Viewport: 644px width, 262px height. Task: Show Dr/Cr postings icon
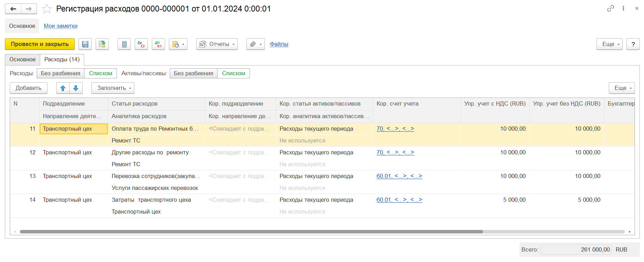(x=141, y=44)
